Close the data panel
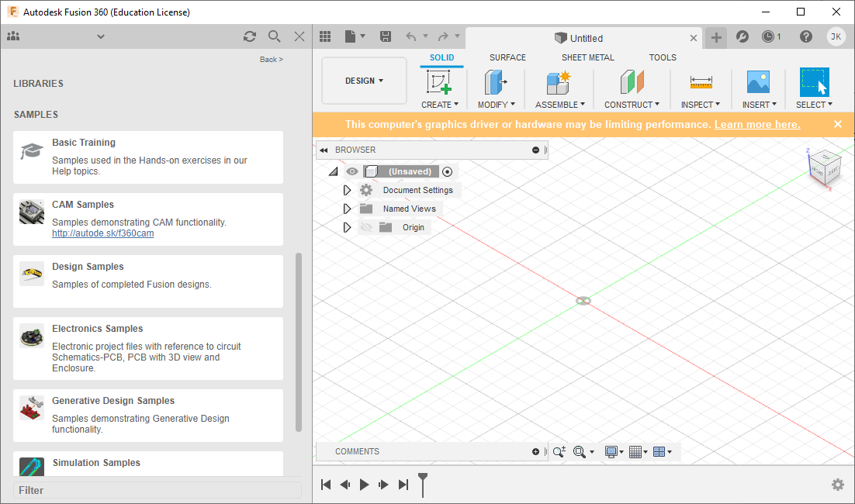The width and height of the screenshot is (855, 504). [x=299, y=36]
